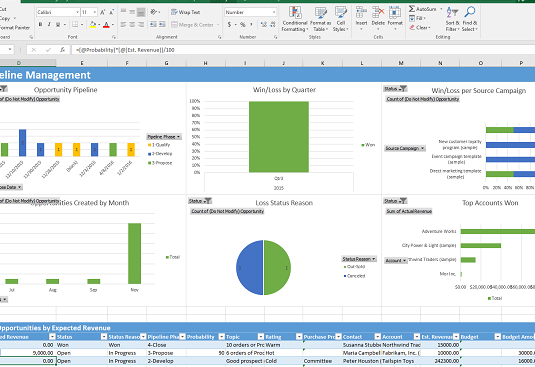This screenshot has width=535, height=367.
Task: Open Cell Styles gallery
Action: tap(341, 20)
